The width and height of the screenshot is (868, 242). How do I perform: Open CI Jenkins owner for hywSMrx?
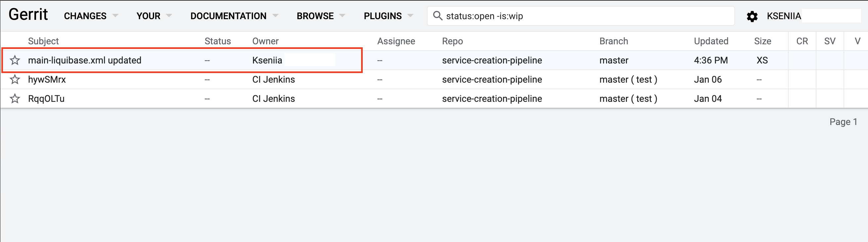273,80
